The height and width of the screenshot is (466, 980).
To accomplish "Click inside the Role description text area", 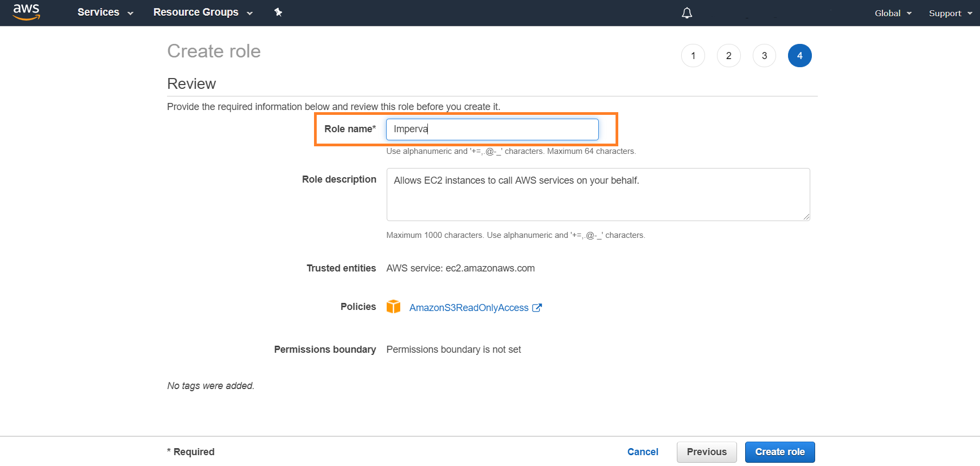I will point(598,195).
